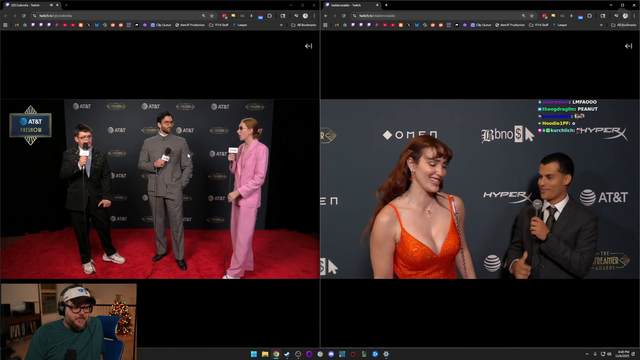The width and height of the screenshot is (640, 360).
Task: Open a new tab in left window
Action: tap(66, 5)
